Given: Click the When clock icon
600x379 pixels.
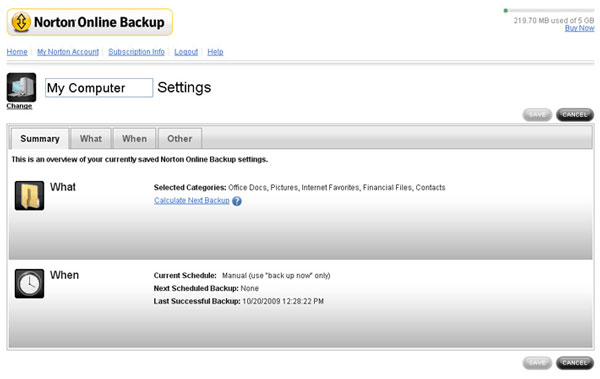Looking at the screenshot, I should click(29, 284).
